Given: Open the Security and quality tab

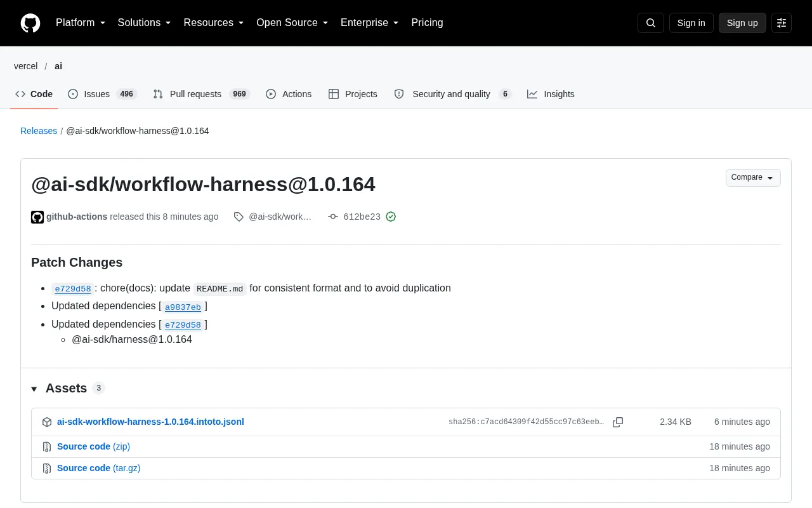Looking at the screenshot, I should pyautogui.click(x=452, y=94).
